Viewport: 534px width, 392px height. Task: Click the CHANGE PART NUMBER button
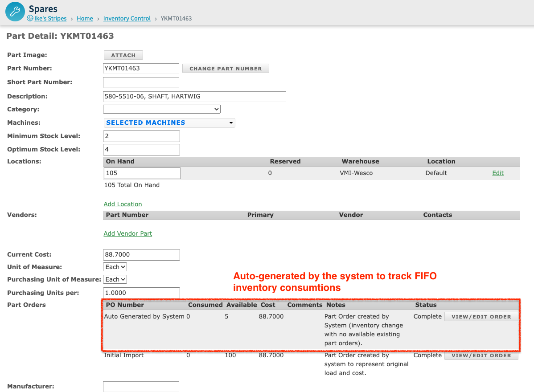click(x=226, y=69)
